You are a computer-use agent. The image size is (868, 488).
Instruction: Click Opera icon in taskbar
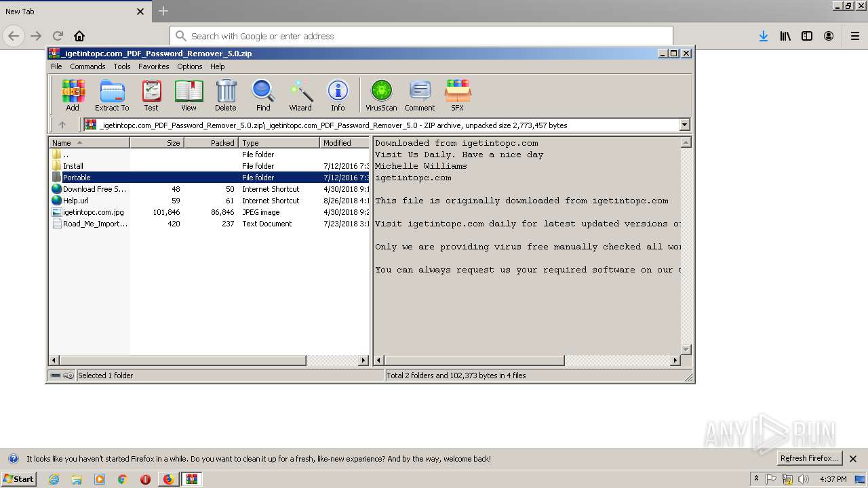[145, 479]
